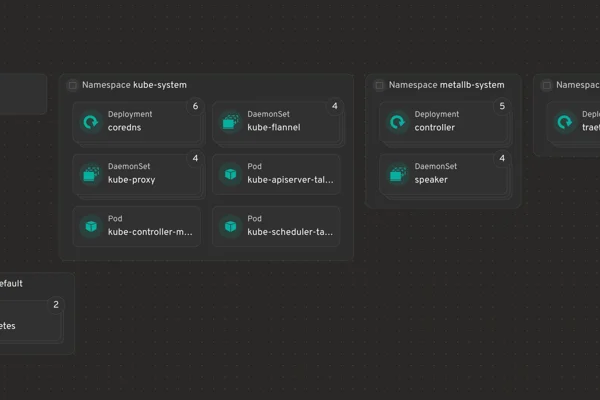Toggle the kube-system namespace checkbox

(72, 86)
